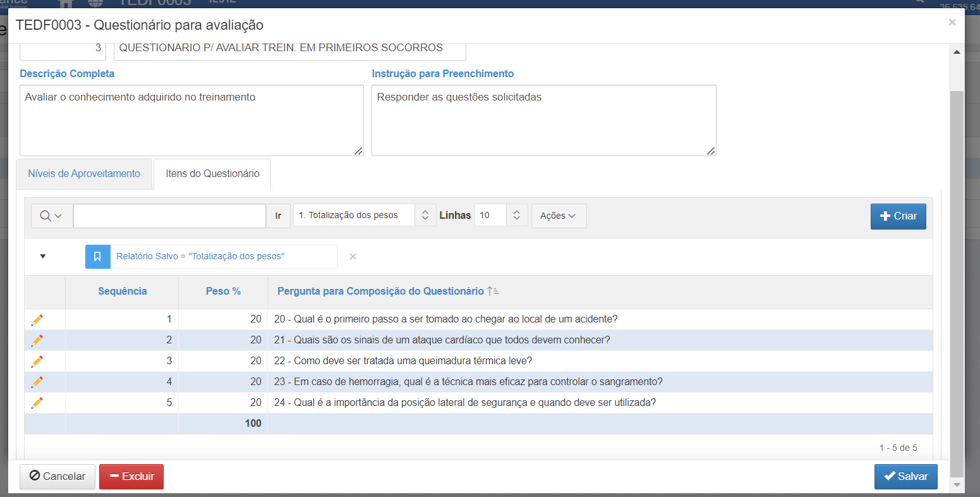The image size is (980, 497).
Task: Click question 23 about hemorragia
Action: (x=468, y=382)
